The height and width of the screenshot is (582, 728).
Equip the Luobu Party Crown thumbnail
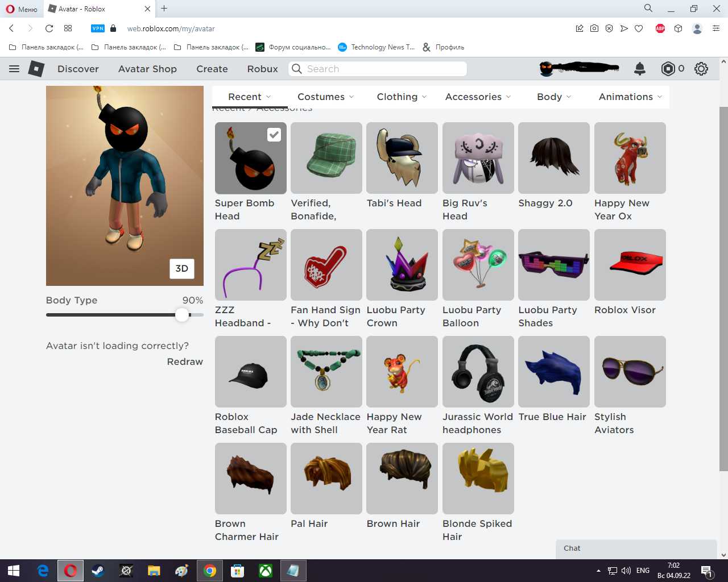click(402, 265)
